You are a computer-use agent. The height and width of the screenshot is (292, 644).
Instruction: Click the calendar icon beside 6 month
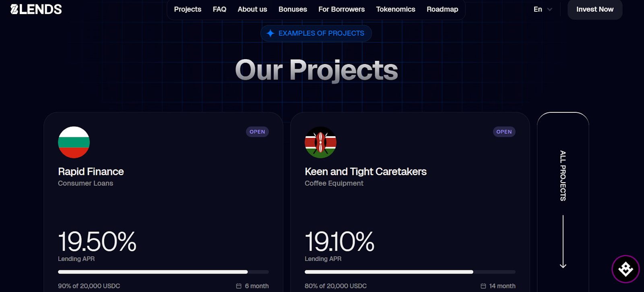click(x=239, y=286)
